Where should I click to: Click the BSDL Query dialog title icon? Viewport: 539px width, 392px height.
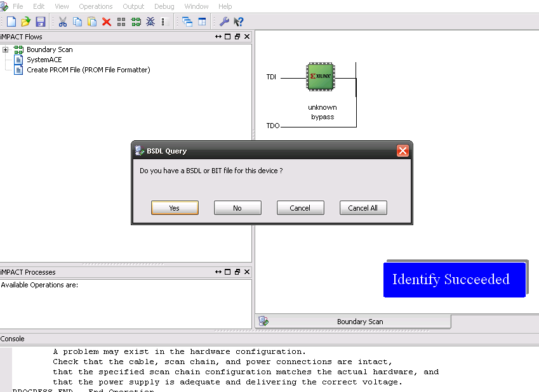tap(140, 150)
